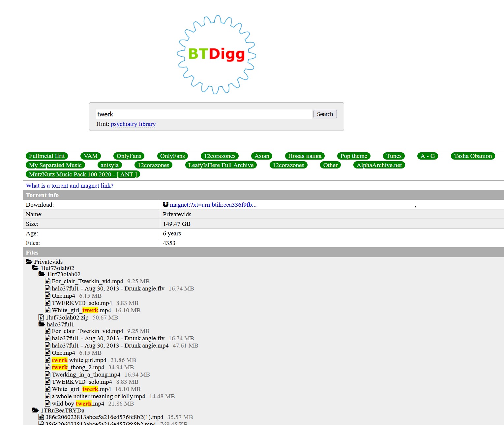The width and height of the screenshot is (504, 425).
Task: Click video icon of a whole nother meaning of lolly.mp4
Action: 48,396
